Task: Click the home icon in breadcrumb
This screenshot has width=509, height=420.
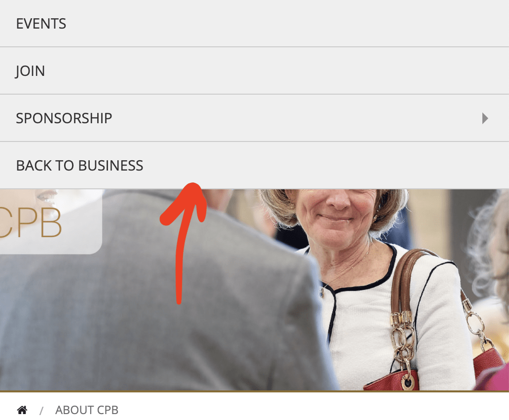Action: pos(22,410)
